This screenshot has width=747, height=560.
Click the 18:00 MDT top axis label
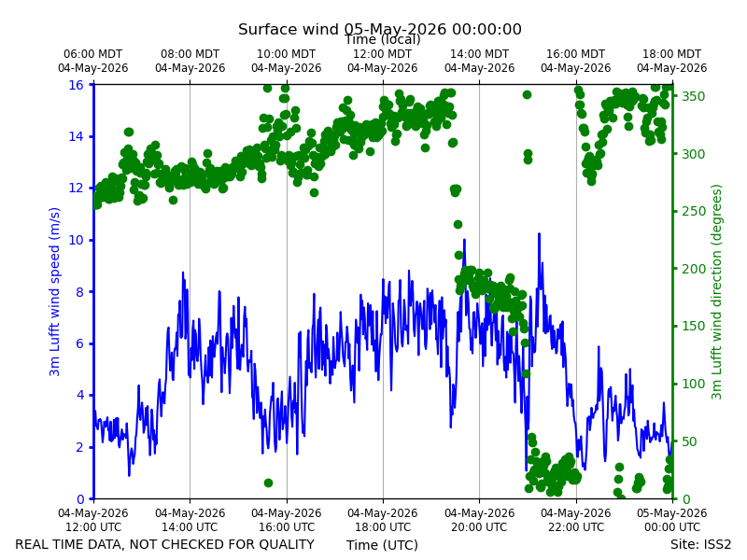pyautogui.click(x=671, y=61)
